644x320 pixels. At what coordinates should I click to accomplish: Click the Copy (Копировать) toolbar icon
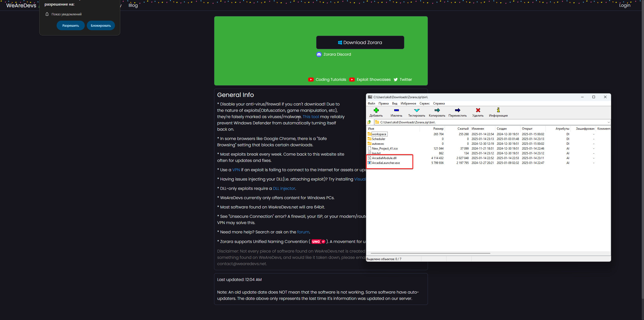point(437,110)
